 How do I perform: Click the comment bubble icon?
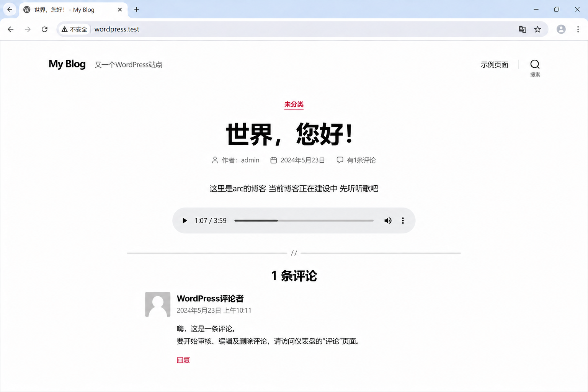pyautogui.click(x=340, y=160)
